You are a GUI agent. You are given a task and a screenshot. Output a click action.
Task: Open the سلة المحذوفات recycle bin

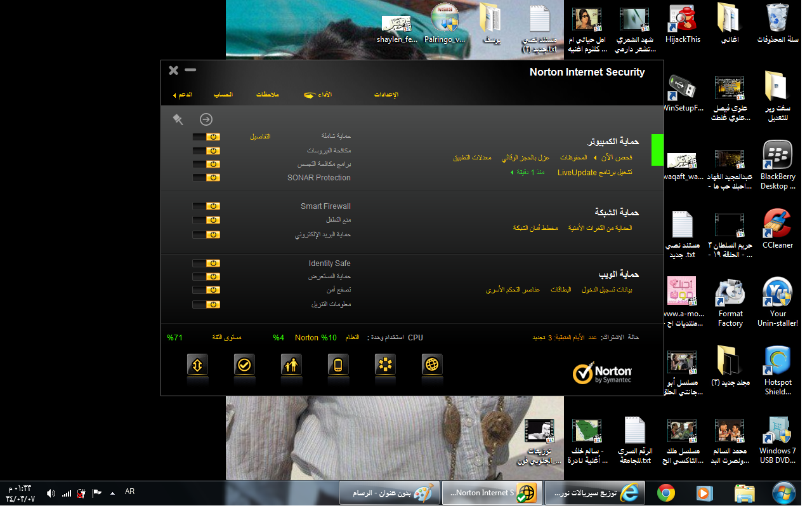(778, 23)
